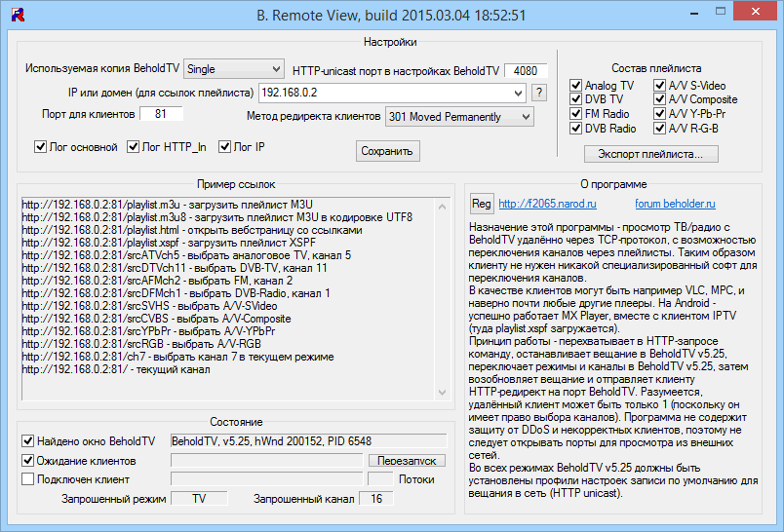Click the question mark help button
The image size is (784, 532).
(x=539, y=93)
